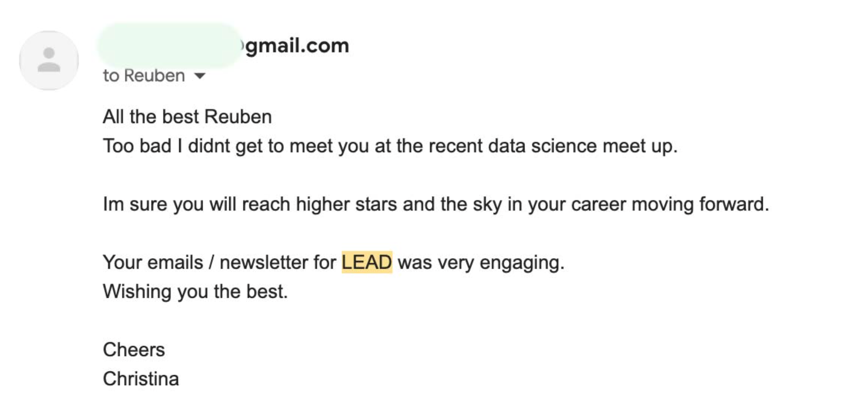The image size is (868, 405).
Task: Click the 'to Reuben' recipient text
Action: pyautogui.click(x=144, y=76)
